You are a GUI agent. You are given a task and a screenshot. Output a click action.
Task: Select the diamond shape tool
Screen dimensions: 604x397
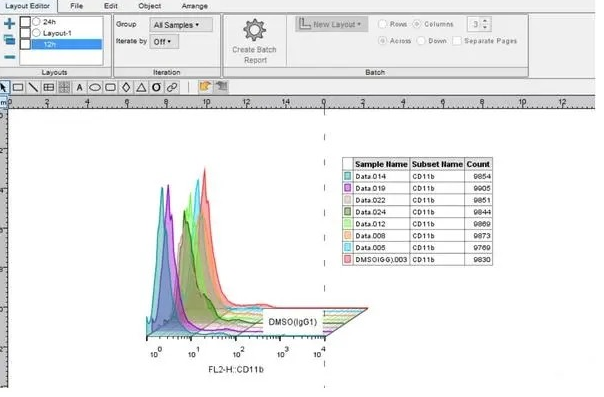tap(126, 88)
